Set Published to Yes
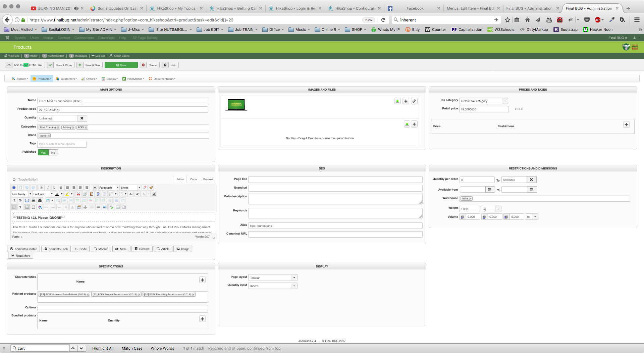Viewport: 644px width, 353px height. point(43,153)
